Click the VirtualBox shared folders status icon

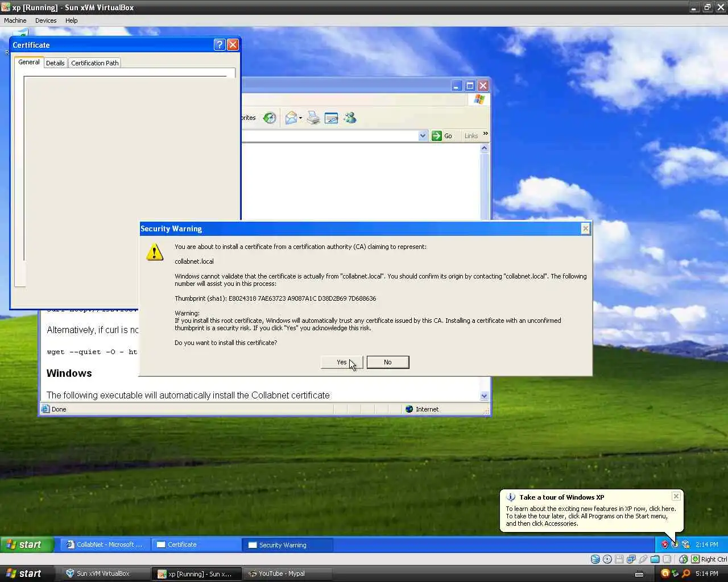click(x=655, y=559)
